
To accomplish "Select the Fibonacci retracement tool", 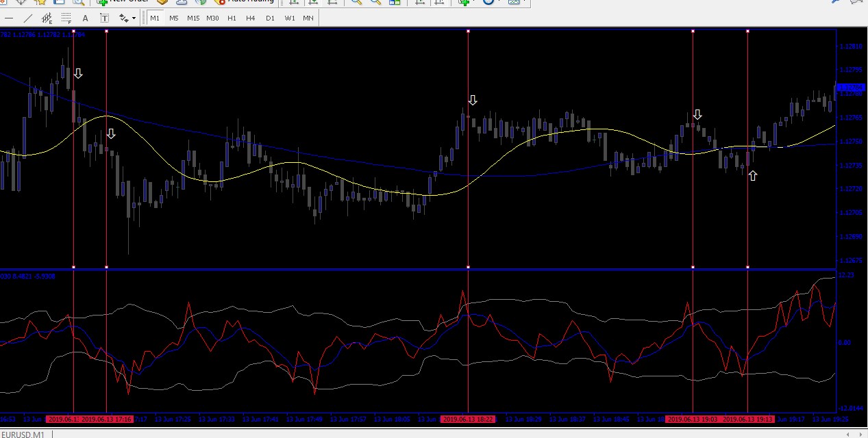I will 66,18.
